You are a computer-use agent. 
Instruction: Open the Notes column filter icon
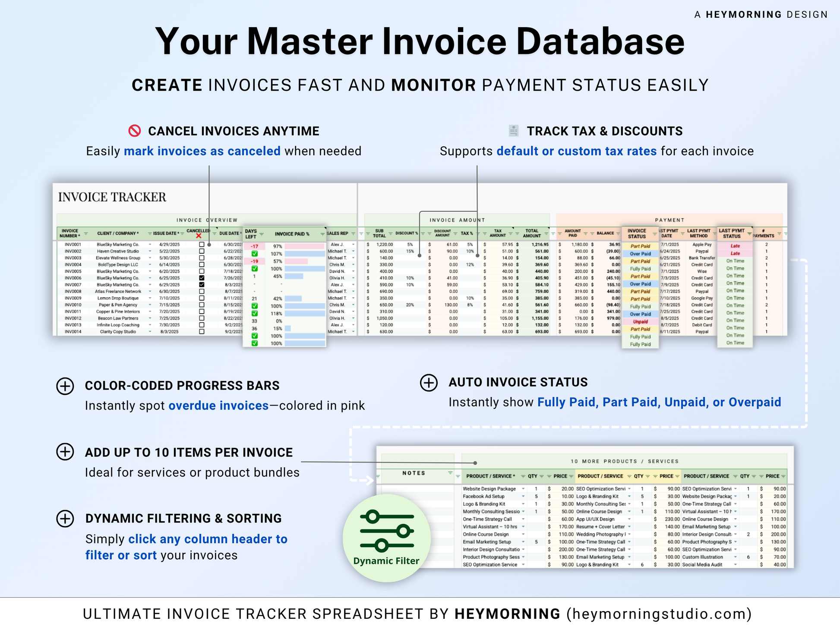450,473
